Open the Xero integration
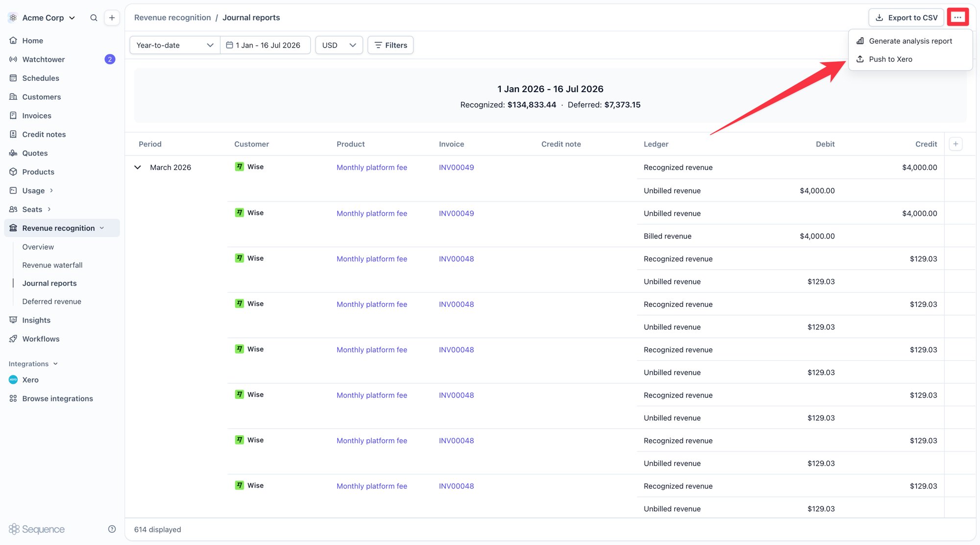This screenshot has height=545, width=980. pos(30,380)
